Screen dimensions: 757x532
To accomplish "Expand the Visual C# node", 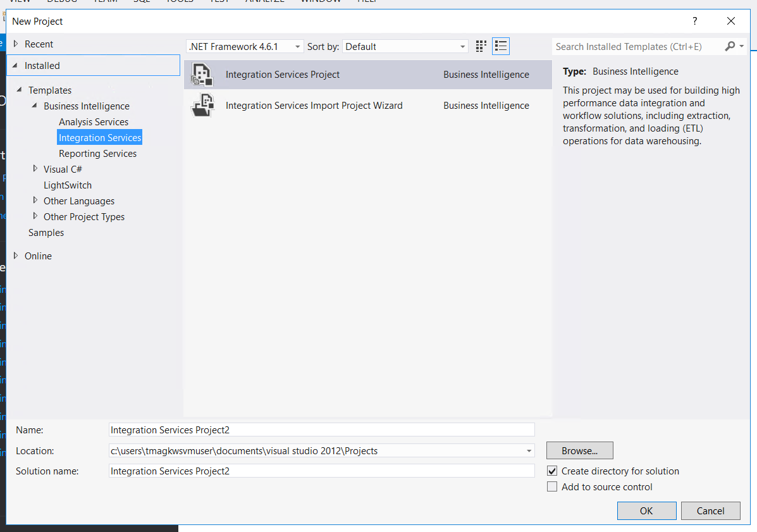I will tap(35, 168).
